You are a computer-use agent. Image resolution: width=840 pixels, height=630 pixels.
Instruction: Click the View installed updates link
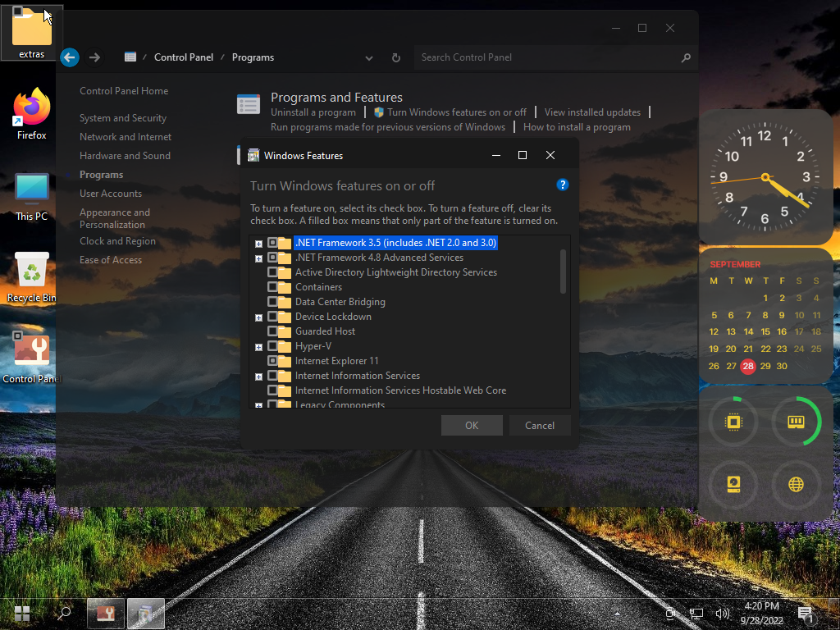(592, 112)
